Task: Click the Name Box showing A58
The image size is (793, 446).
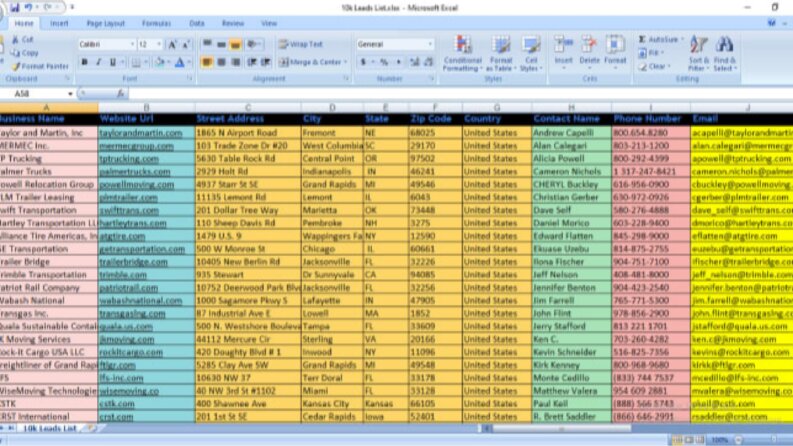Action: coord(33,94)
